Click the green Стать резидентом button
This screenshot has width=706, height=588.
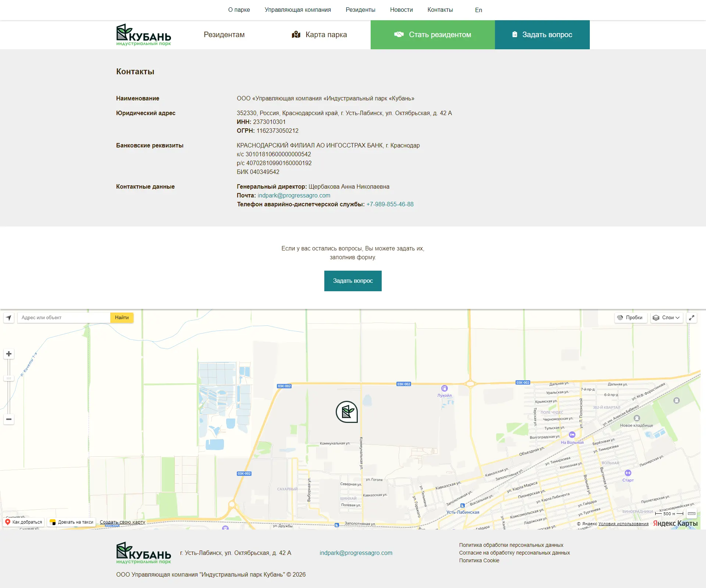(x=433, y=35)
